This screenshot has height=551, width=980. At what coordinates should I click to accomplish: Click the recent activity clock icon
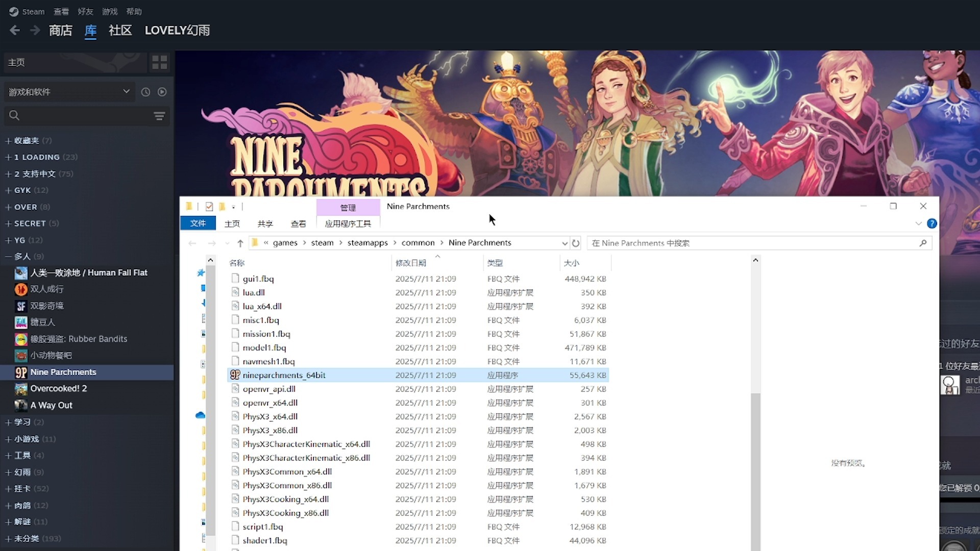point(145,92)
